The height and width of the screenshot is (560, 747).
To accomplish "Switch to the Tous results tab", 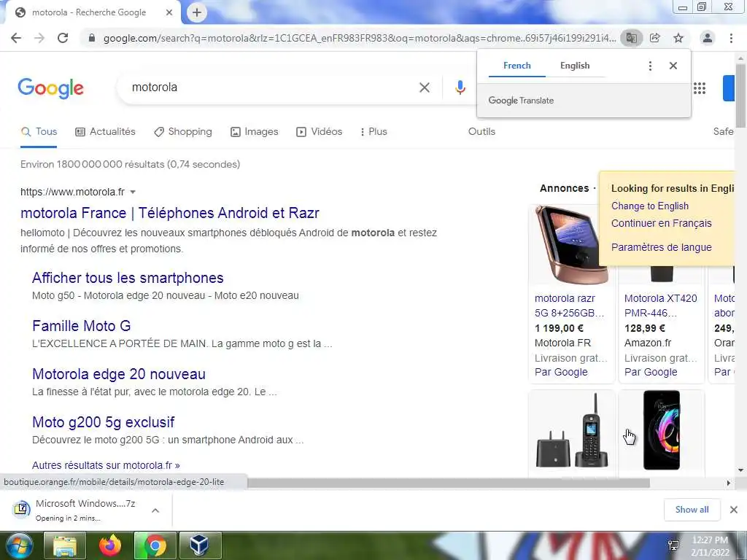I will (x=39, y=132).
